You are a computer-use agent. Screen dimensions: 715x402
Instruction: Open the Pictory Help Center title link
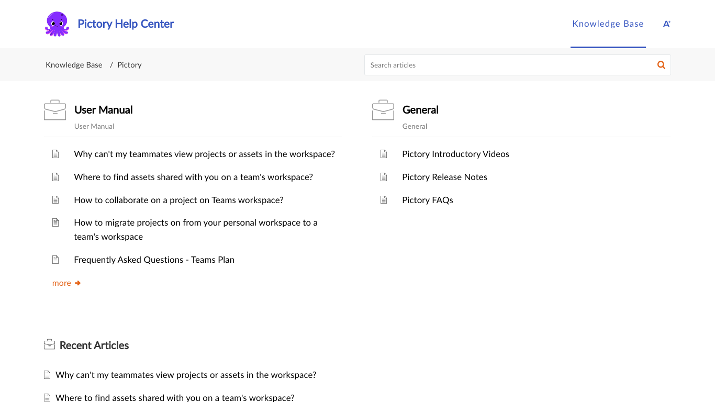(125, 24)
